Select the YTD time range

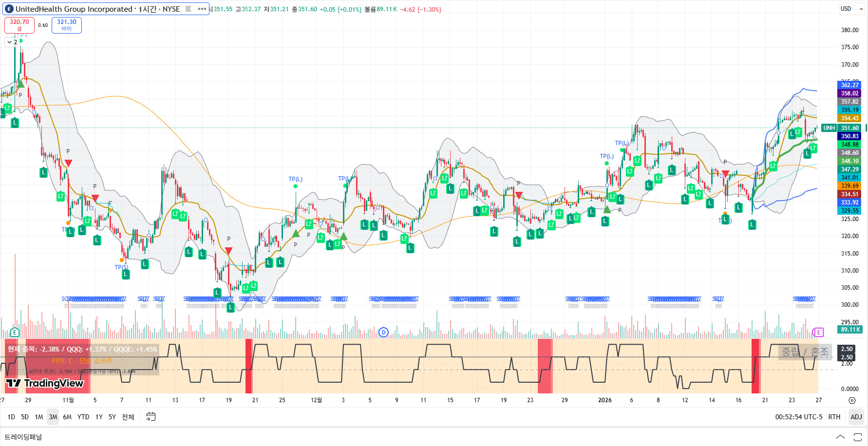point(83,417)
